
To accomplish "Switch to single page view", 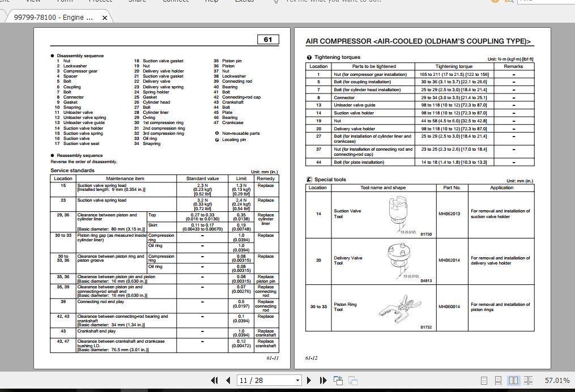I will 484,380.
